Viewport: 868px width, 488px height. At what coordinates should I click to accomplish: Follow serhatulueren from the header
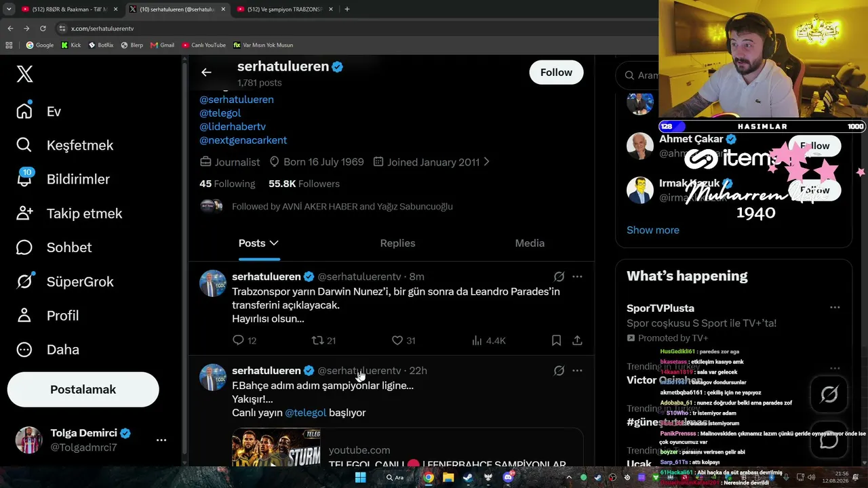tap(556, 73)
